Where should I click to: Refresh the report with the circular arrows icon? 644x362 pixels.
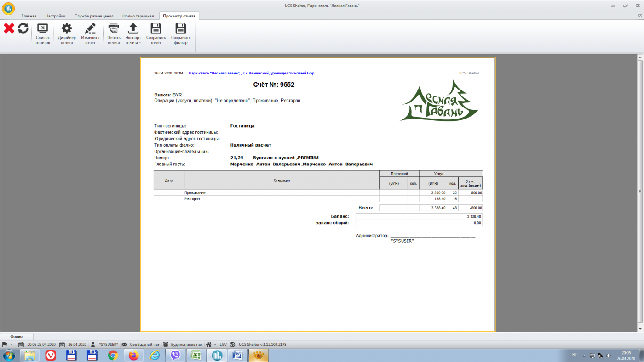(x=23, y=28)
